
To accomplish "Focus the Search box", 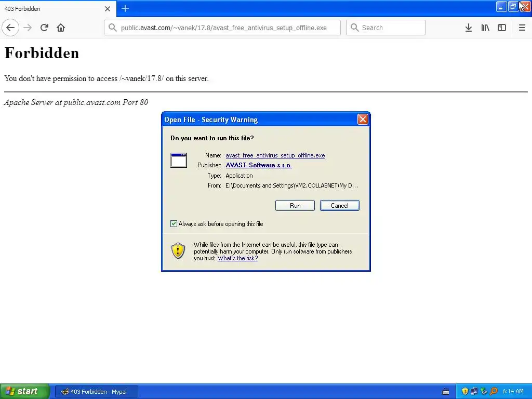I will pyautogui.click(x=386, y=28).
